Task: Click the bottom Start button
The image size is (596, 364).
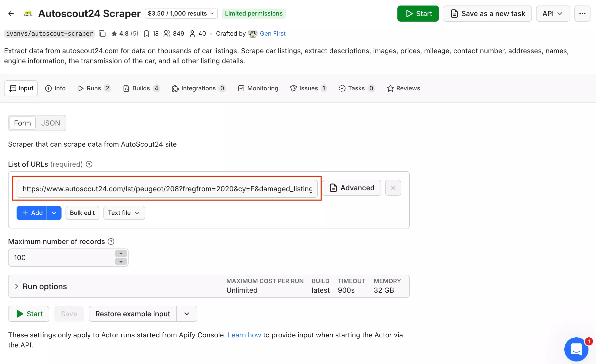Action: tap(29, 314)
